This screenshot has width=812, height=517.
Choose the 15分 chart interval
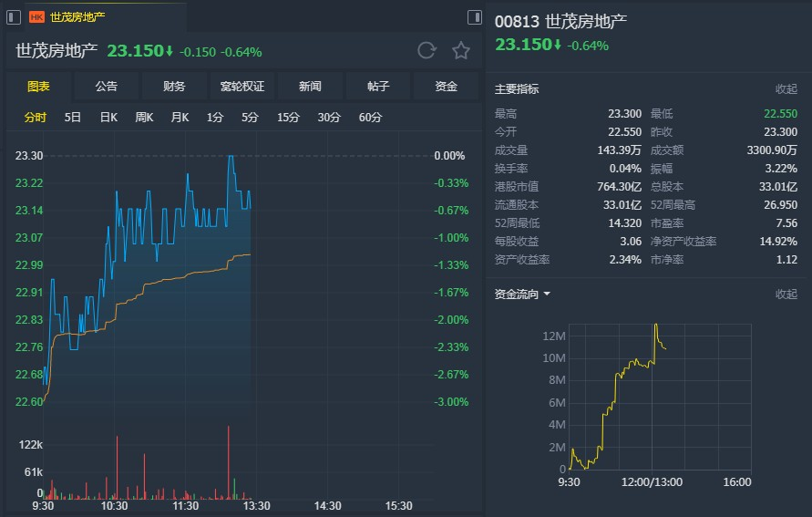click(288, 117)
